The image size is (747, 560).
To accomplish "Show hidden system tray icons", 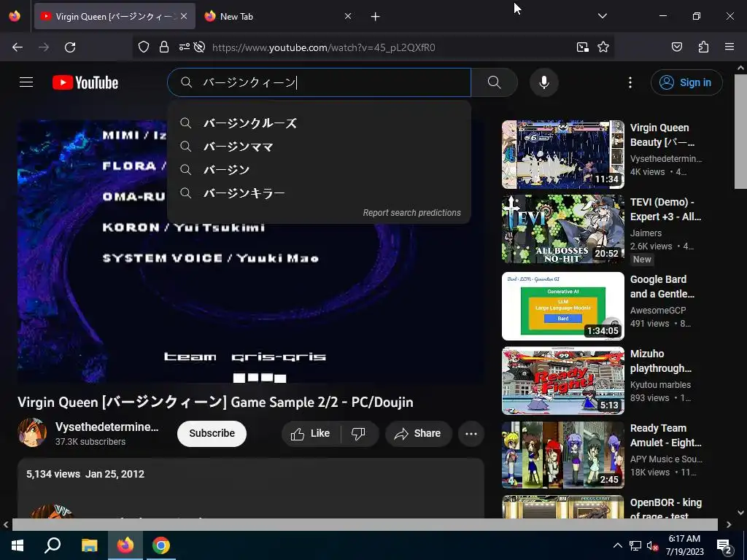I will click(617, 545).
